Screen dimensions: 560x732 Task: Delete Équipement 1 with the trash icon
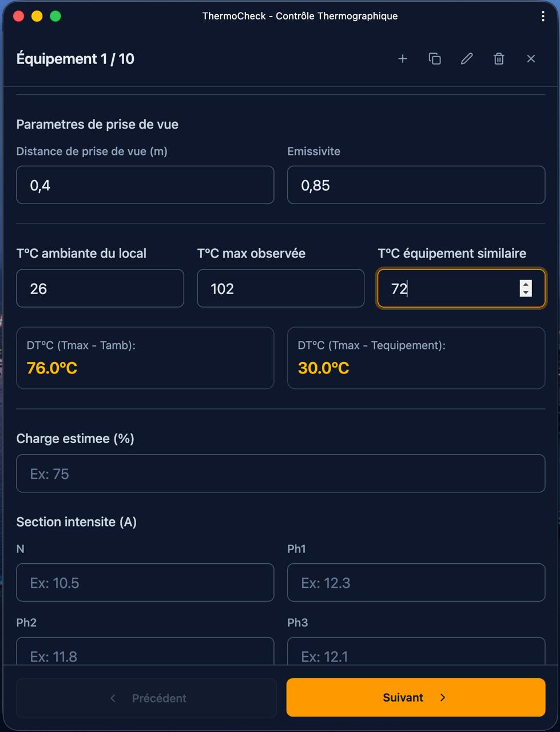(x=498, y=58)
